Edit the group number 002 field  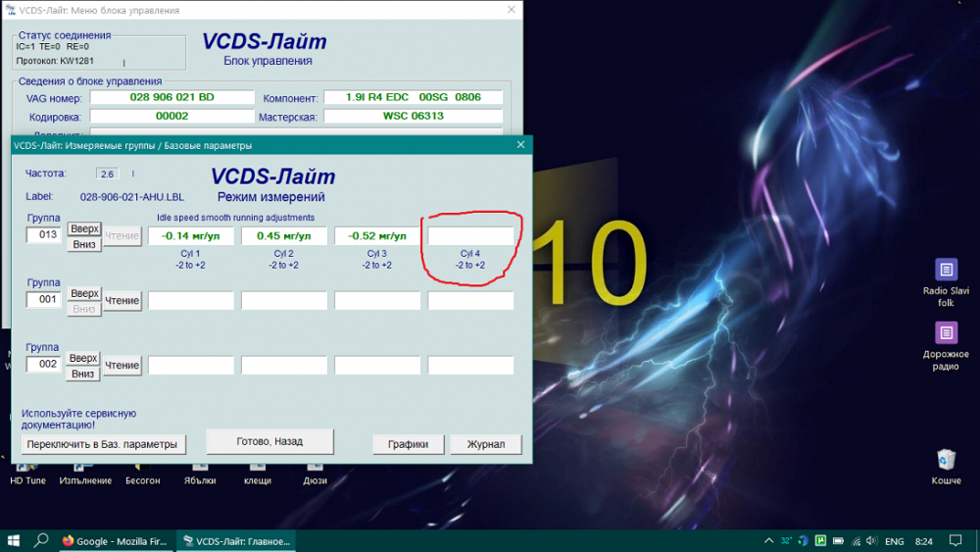[x=44, y=364]
